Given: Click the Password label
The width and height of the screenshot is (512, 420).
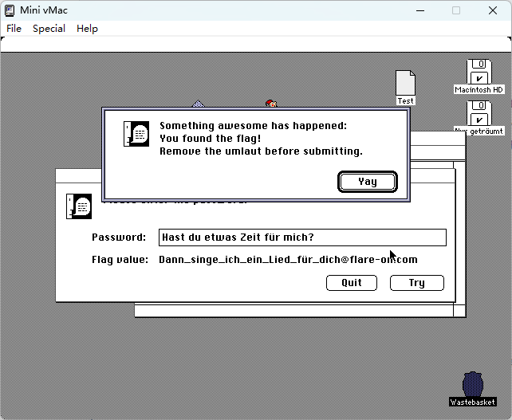Looking at the screenshot, I should click(119, 237).
